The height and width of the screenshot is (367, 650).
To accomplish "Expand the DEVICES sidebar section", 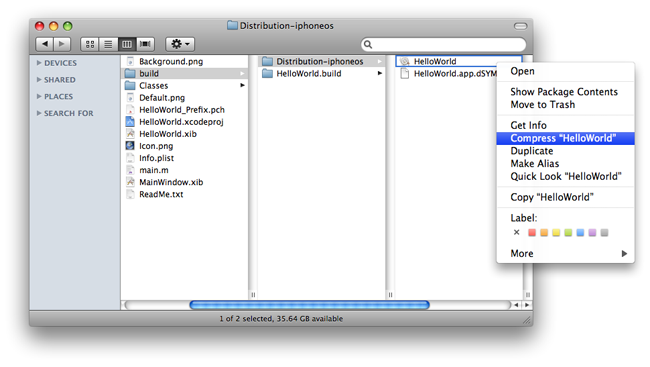I will 39,63.
